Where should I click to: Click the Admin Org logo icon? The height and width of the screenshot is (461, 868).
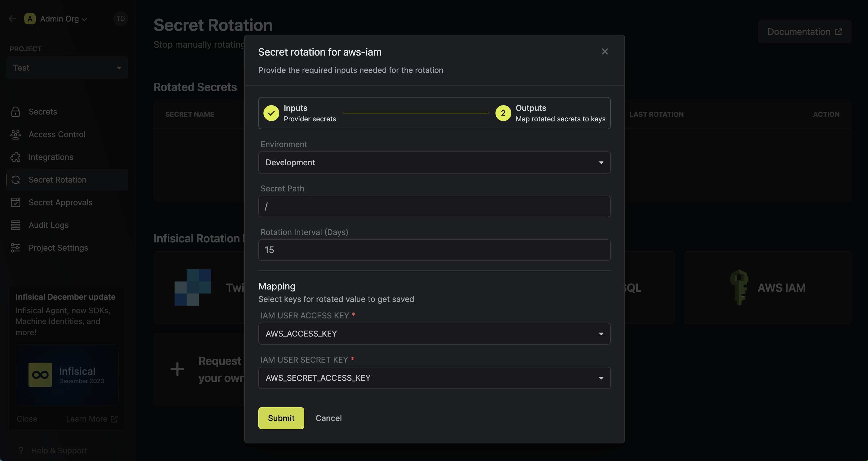tap(30, 19)
